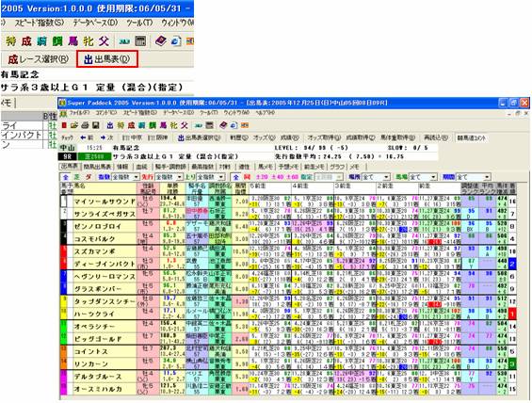The width and height of the screenshot is (532, 403).
Task: Open the help book icon in the front window toolbar
Action: pyautogui.click(x=223, y=125)
